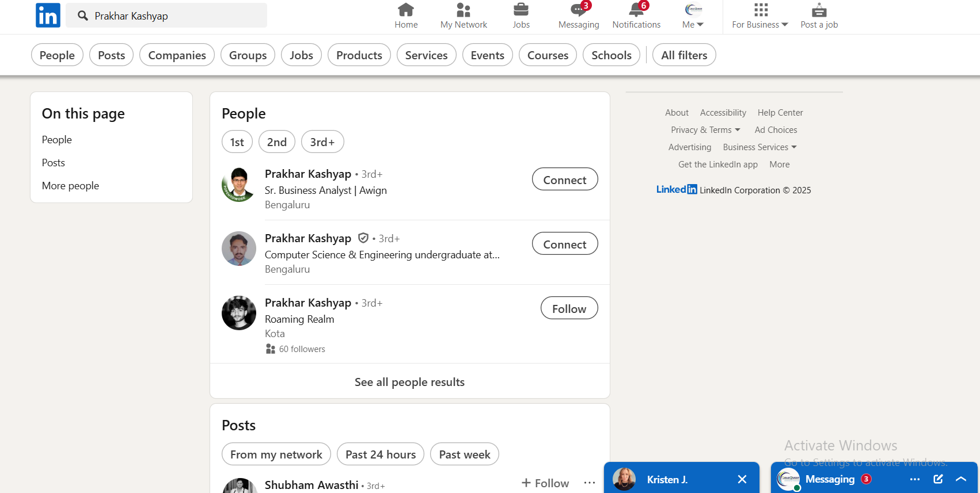980x493 pixels.
Task: Click the search magnifier icon
Action: coord(83,16)
